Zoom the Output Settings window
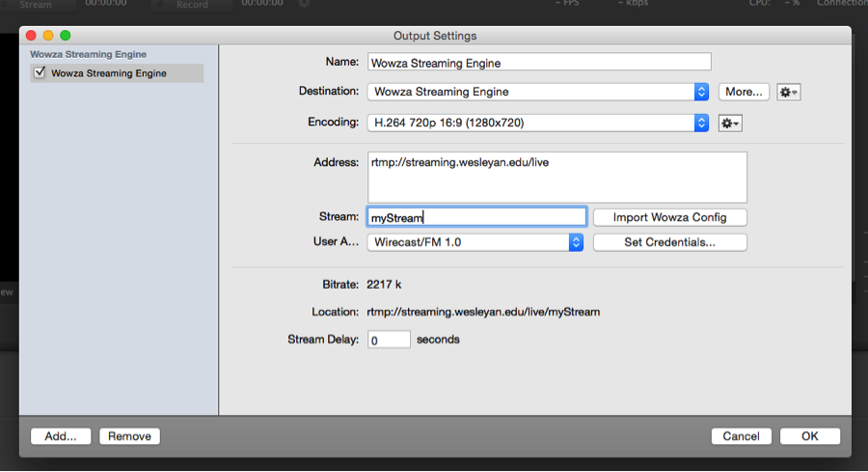868x472 pixels. tap(66, 36)
